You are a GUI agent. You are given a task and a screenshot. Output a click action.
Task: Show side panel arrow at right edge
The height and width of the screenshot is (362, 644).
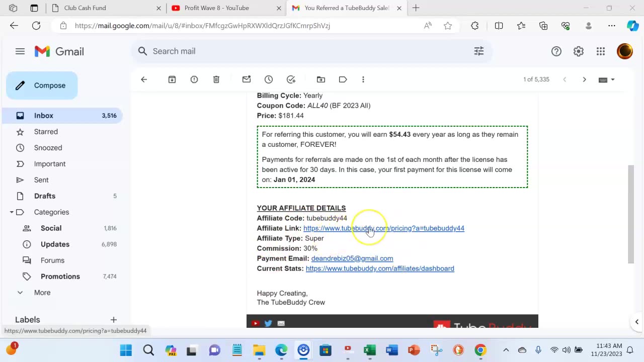tap(636, 322)
